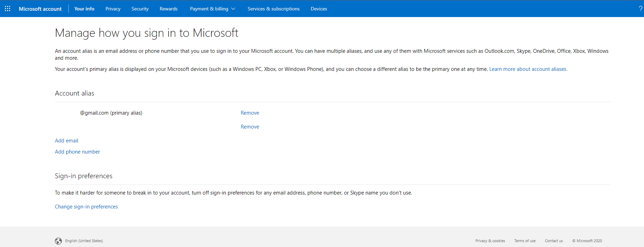
Task: Click the 'Manage how you sign in to Microsoft' heading
Action: (147, 33)
